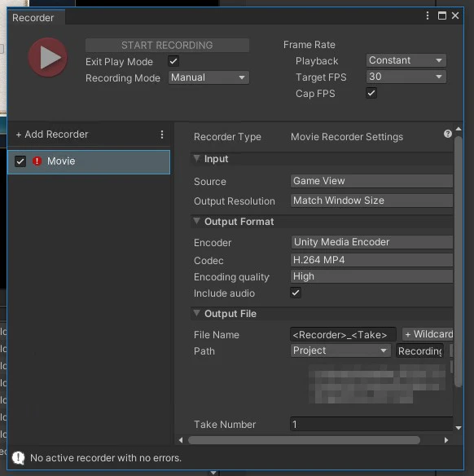Click the Take Number field
Screen dimensions: 474x476
click(x=371, y=424)
